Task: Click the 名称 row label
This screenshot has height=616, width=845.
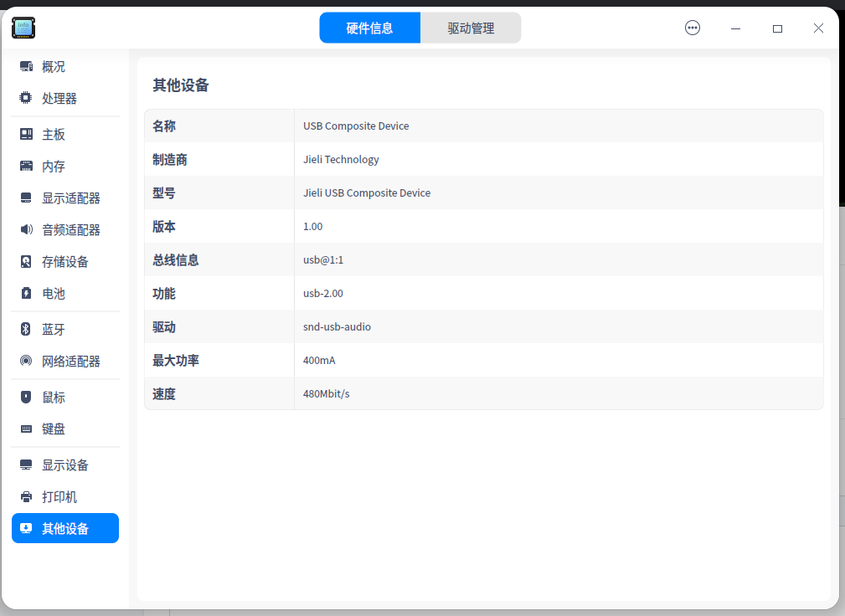Action: click(164, 126)
